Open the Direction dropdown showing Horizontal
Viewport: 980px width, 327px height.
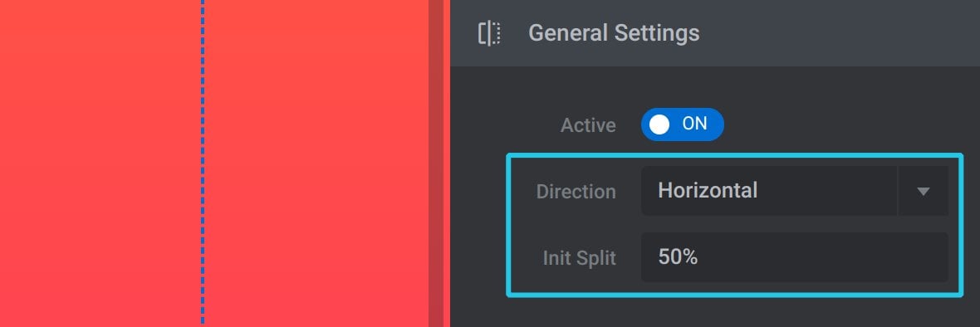(x=794, y=190)
